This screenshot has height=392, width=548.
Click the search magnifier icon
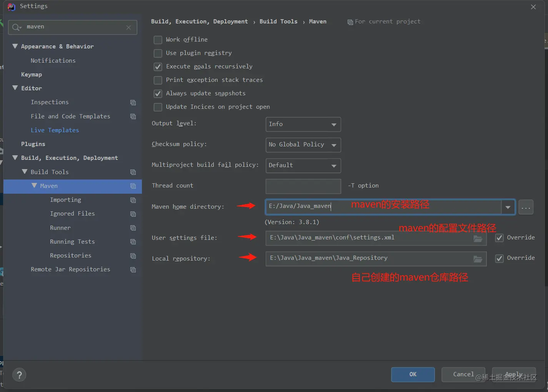tap(17, 27)
